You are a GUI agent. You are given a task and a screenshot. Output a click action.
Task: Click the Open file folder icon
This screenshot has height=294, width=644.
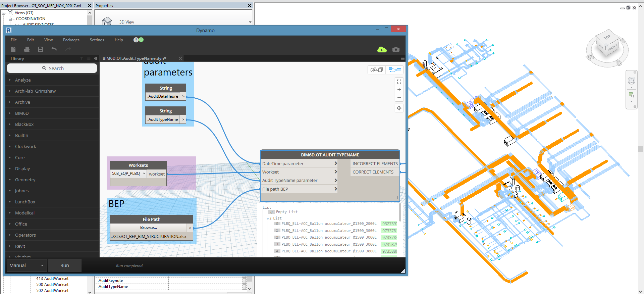27,49
